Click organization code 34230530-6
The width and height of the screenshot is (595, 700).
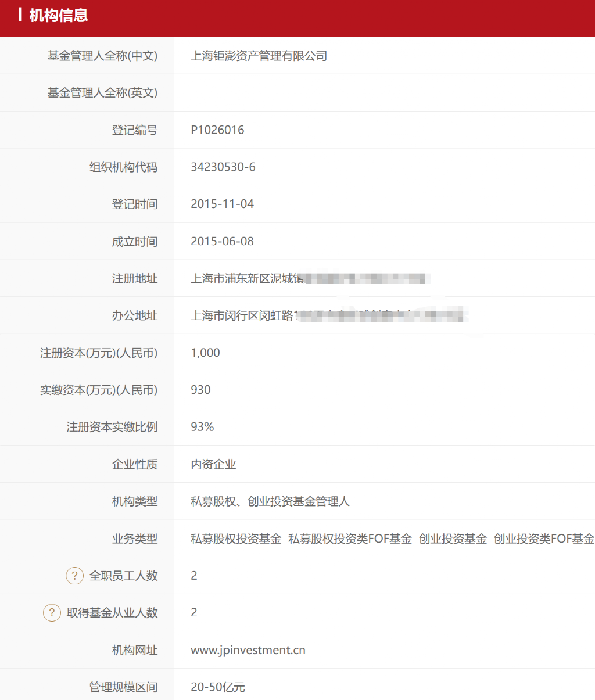click(223, 167)
